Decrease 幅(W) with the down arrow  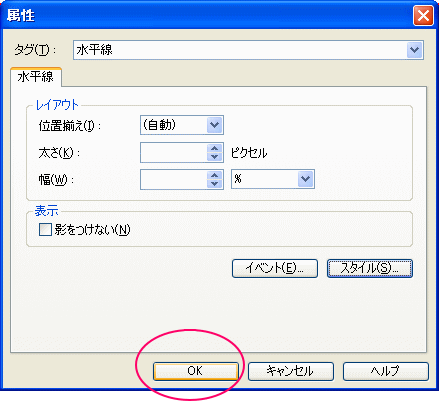215,184
